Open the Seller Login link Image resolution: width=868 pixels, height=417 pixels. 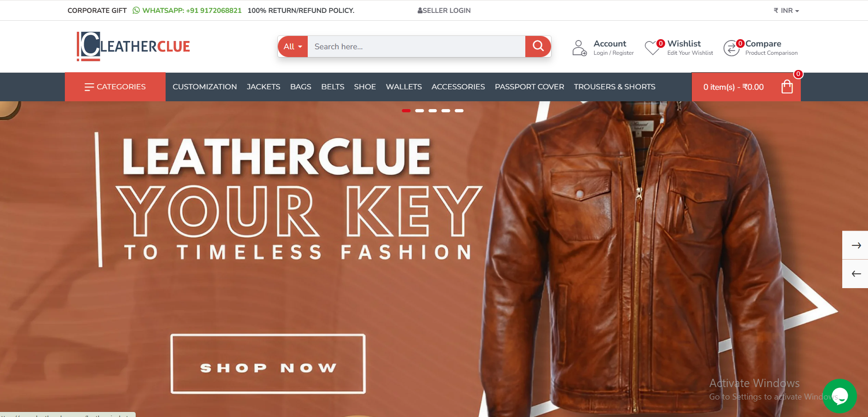[x=444, y=11]
